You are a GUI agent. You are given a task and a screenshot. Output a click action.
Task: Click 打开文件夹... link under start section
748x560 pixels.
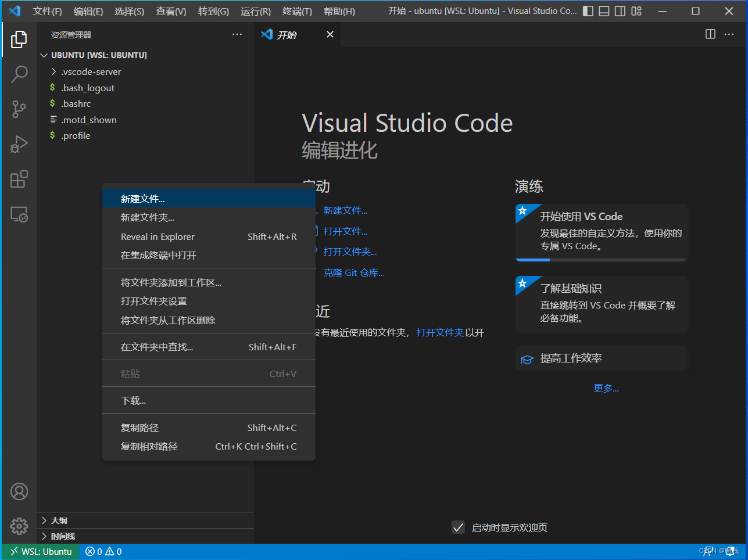(x=350, y=252)
